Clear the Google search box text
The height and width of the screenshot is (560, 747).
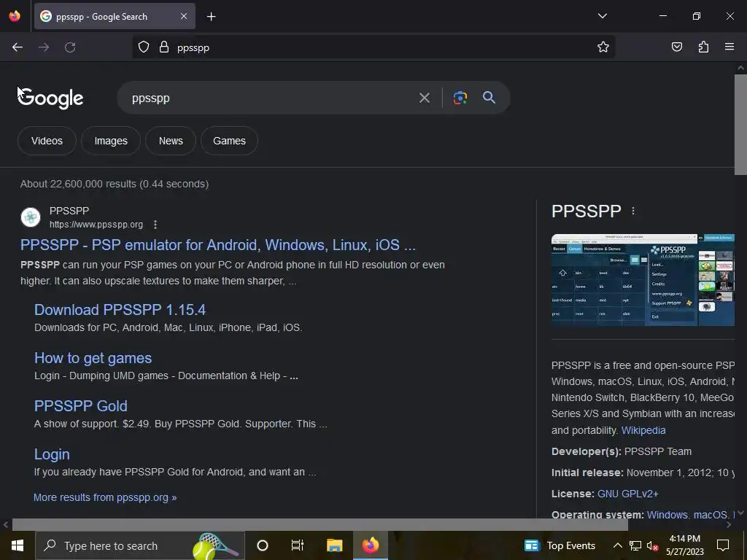(424, 98)
